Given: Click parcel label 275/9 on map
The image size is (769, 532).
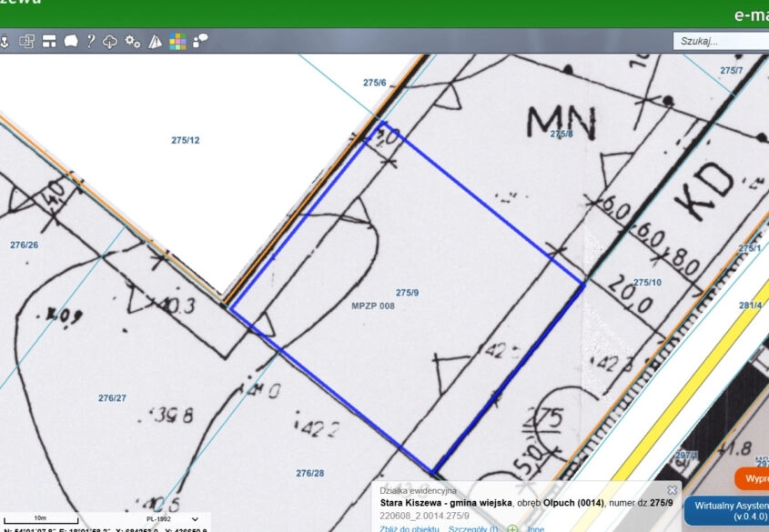Looking at the screenshot, I should (407, 293).
